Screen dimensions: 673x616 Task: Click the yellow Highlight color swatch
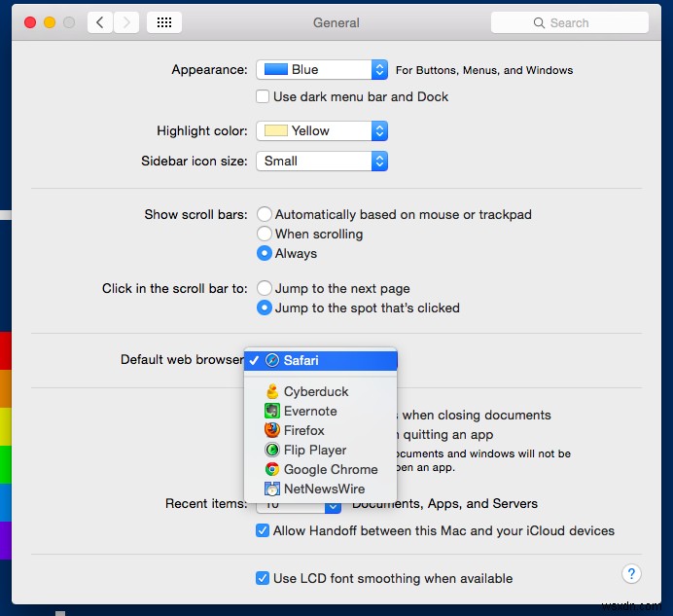click(275, 130)
